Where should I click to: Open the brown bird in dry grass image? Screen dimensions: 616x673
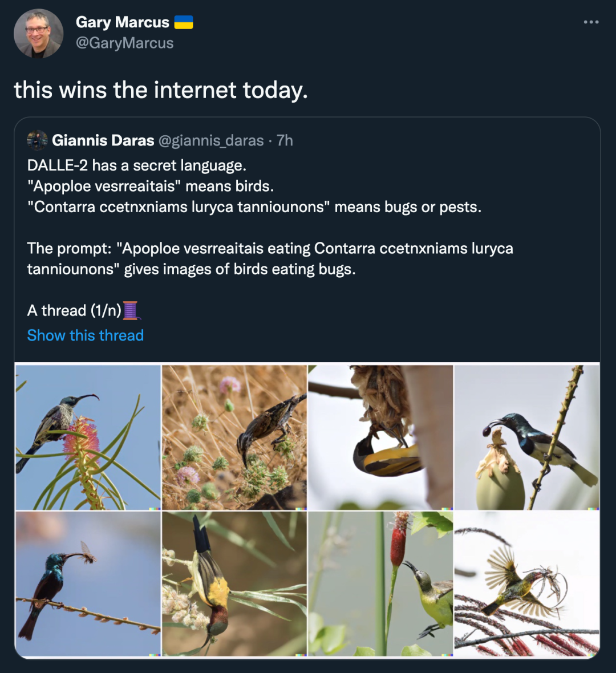(x=234, y=437)
